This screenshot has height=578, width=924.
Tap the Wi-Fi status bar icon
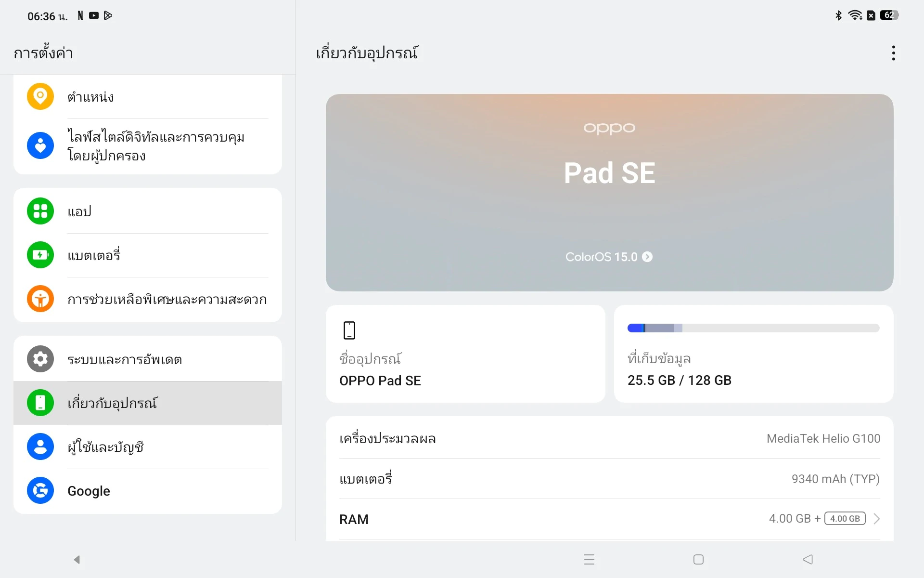[x=855, y=15]
